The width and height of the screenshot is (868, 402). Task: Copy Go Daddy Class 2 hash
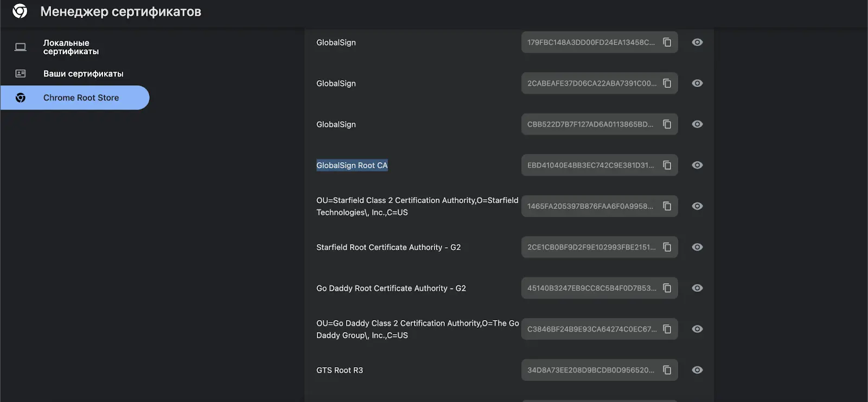tap(667, 329)
